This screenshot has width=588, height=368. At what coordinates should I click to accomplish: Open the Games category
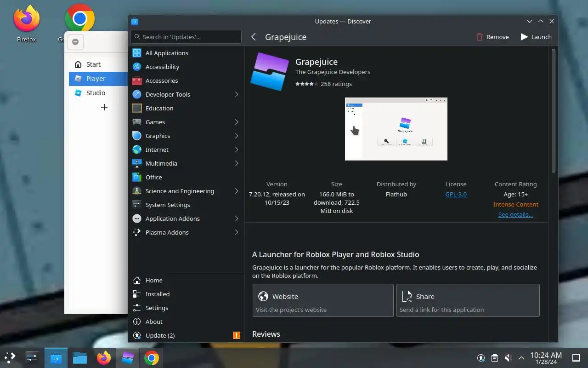point(186,122)
